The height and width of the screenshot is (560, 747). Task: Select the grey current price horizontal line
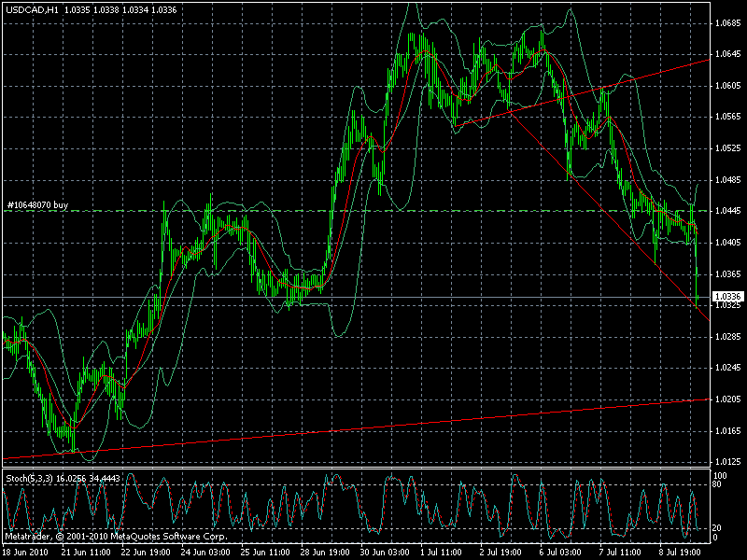(357, 297)
